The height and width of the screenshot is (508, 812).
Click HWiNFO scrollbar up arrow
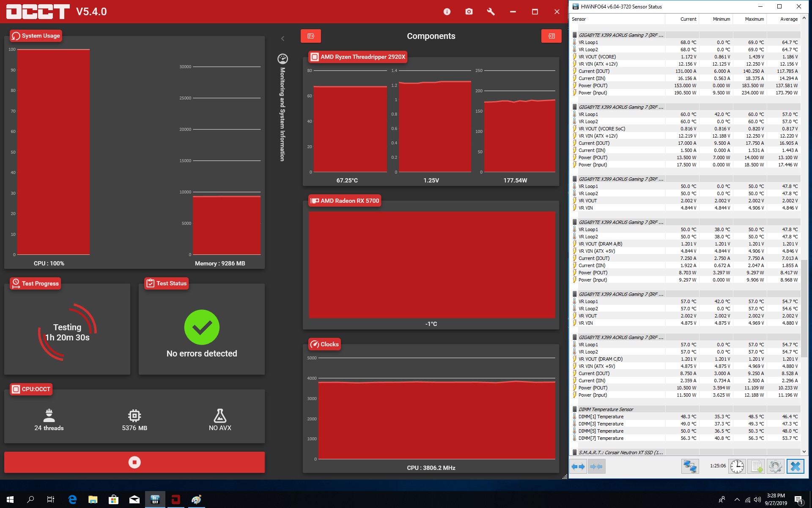click(804, 19)
